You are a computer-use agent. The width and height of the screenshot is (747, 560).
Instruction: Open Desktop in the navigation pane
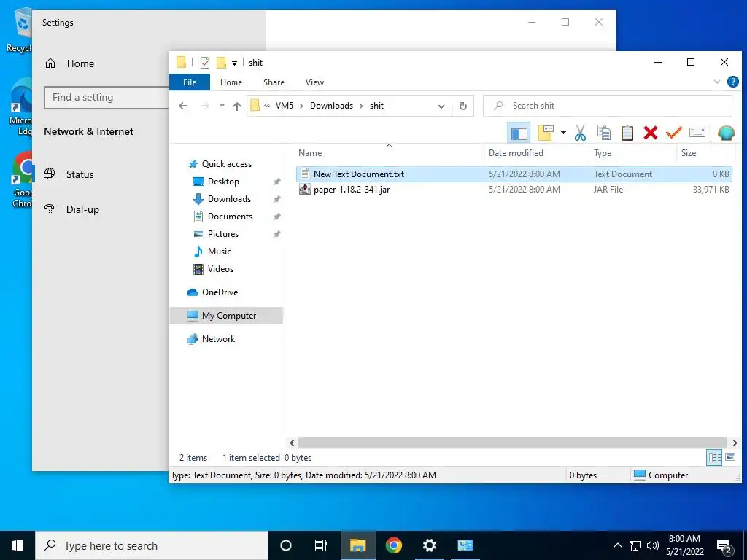[223, 182]
